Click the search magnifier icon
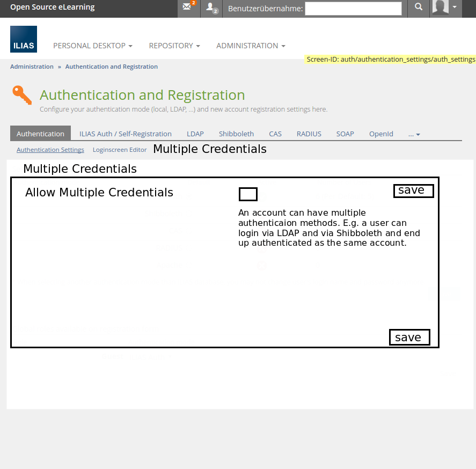The height and width of the screenshot is (469, 476). point(419,6)
